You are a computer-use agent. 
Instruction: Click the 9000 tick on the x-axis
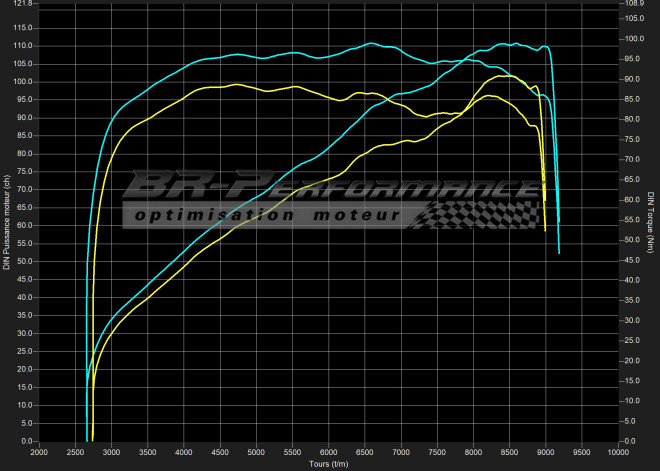point(546,452)
